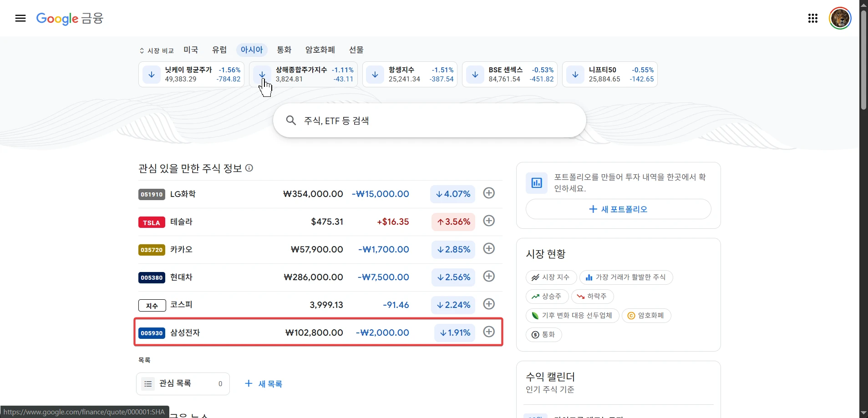Click the plus icon on the 코스피 row
The image size is (868, 418).
click(489, 304)
